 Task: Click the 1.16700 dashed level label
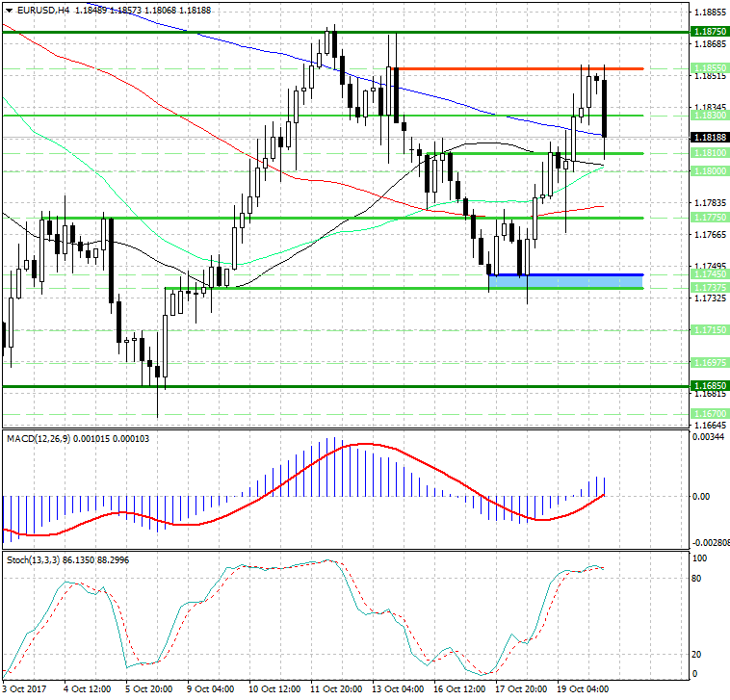(x=709, y=413)
